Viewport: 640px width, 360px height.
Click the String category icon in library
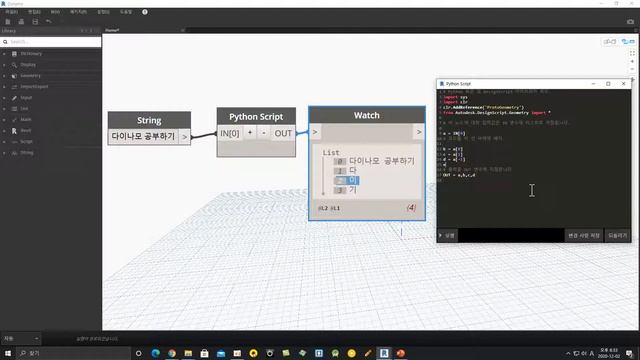coord(14,153)
